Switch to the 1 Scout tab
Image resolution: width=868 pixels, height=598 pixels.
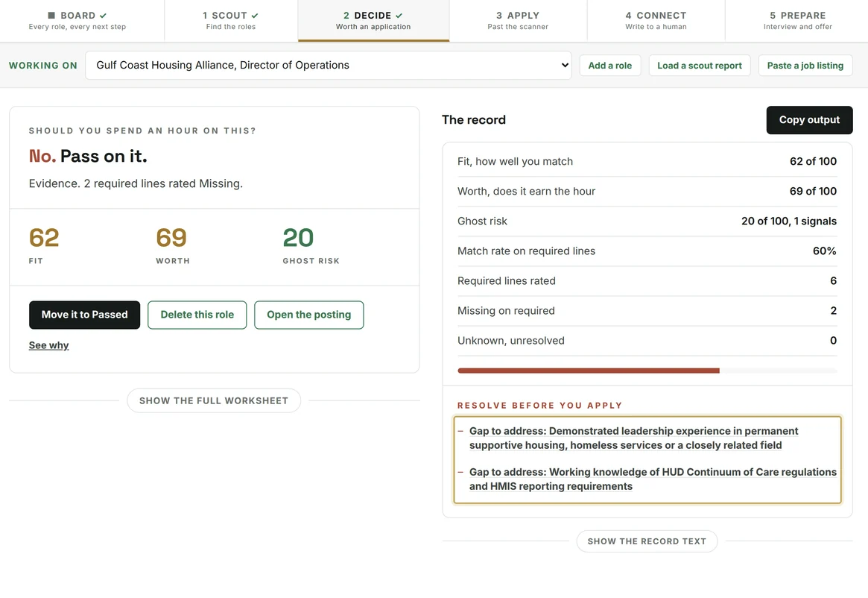click(x=231, y=21)
